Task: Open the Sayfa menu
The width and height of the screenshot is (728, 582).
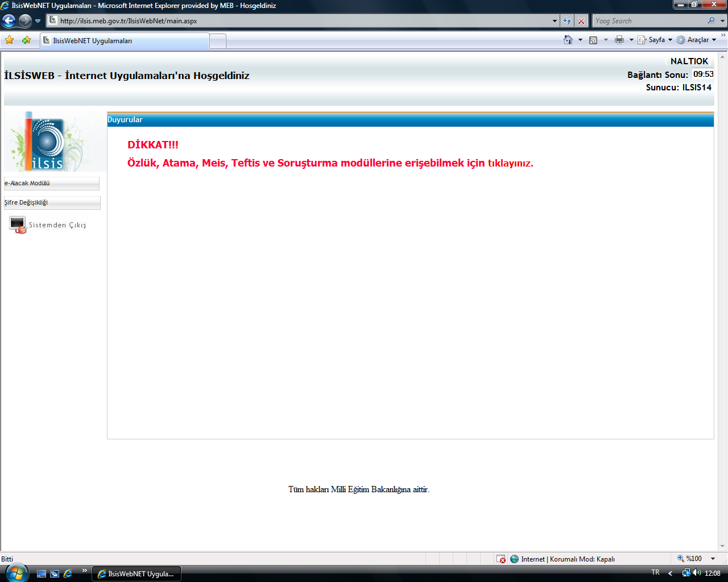Action: pos(655,40)
